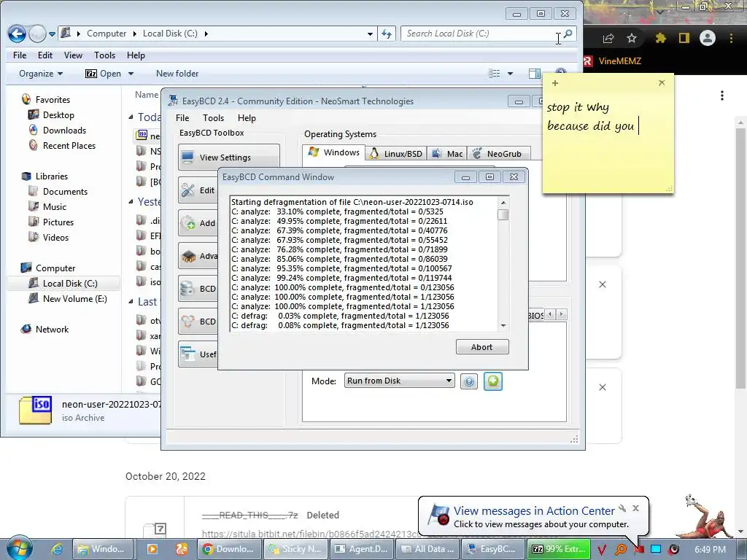
Task: Click the Abort button
Action: [482, 347]
